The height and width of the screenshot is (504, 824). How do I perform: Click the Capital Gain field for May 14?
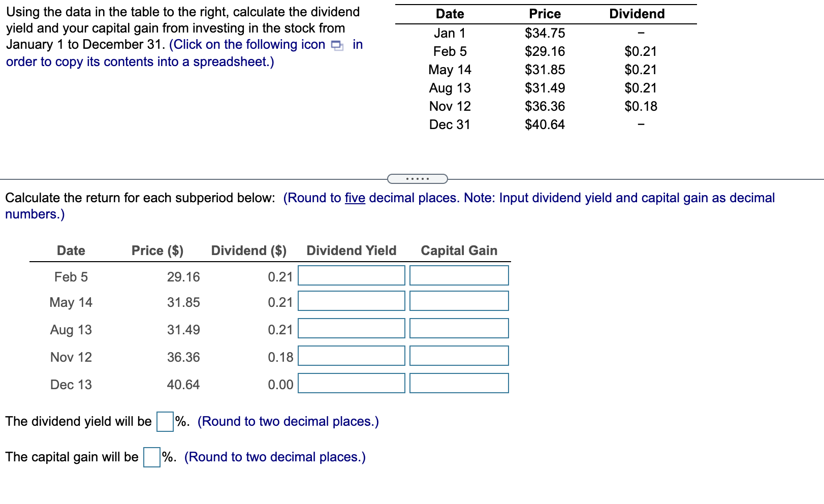tap(458, 302)
